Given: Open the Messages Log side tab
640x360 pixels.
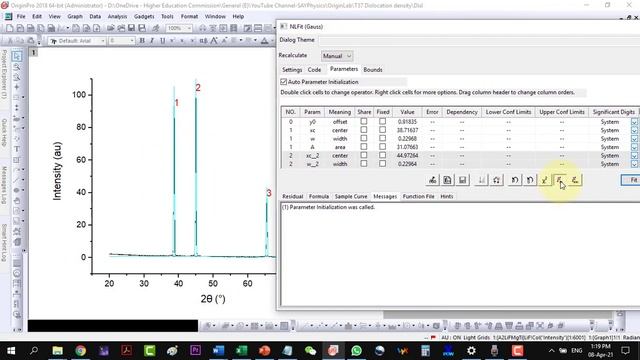Looking at the screenshot, I should coord(4,185).
